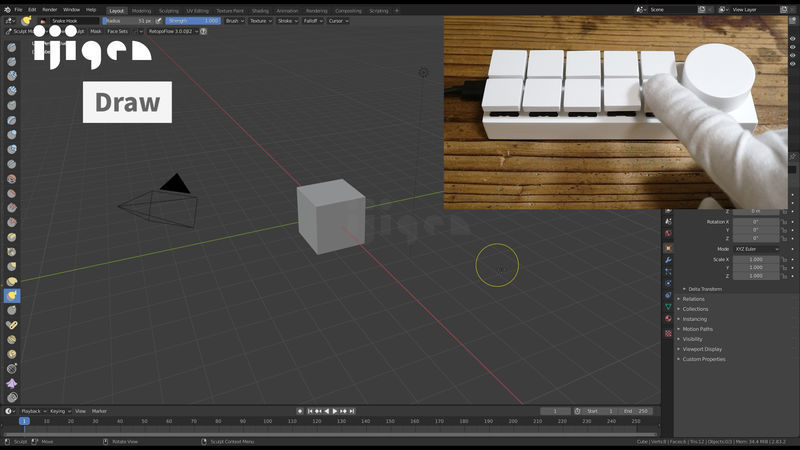Select the Fill sculpt brush

click(x=12, y=208)
